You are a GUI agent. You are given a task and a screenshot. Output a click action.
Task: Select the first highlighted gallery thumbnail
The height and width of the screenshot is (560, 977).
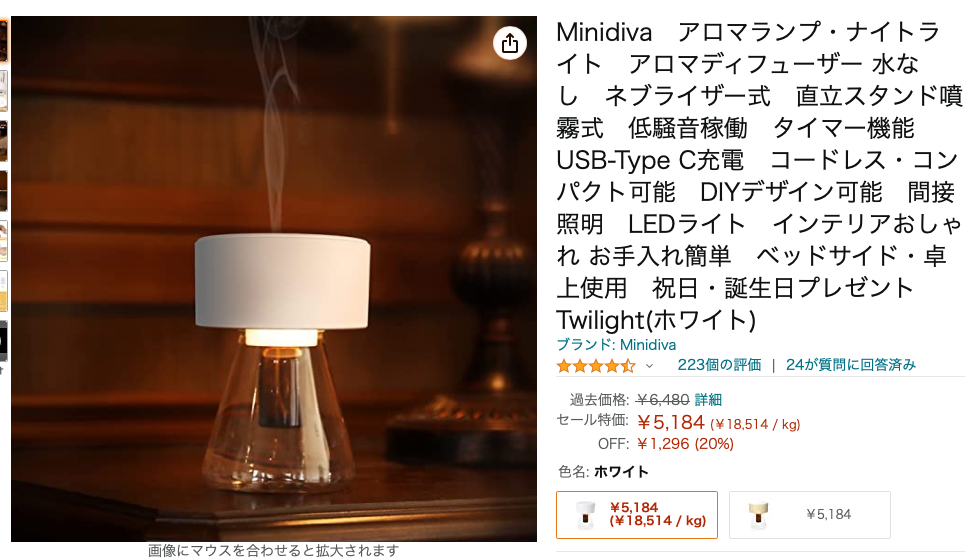[x=4, y=41]
